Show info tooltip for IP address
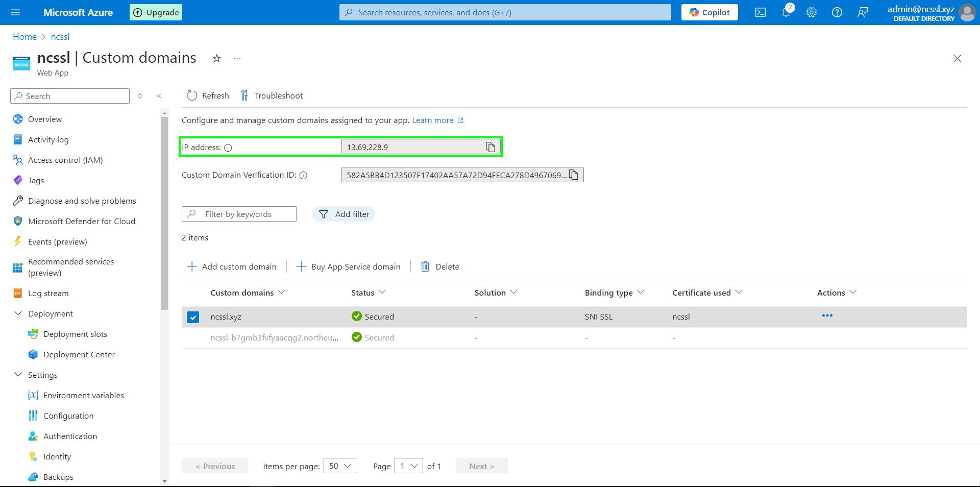Viewport: 980px width, 487px height. pos(228,148)
